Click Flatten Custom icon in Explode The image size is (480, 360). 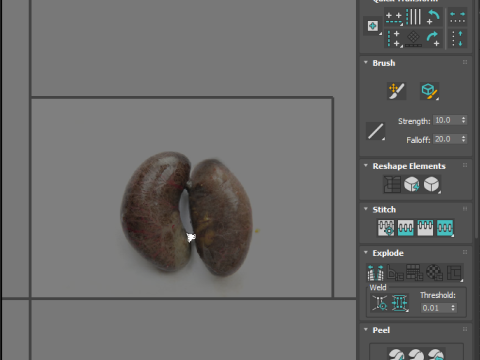[x=455, y=272]
